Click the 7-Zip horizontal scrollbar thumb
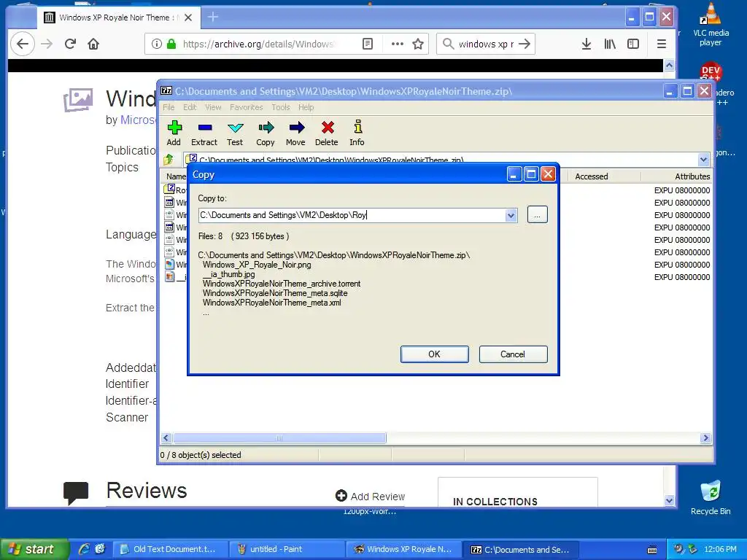The height and width of the screenshot is (560, 747). 279,438
